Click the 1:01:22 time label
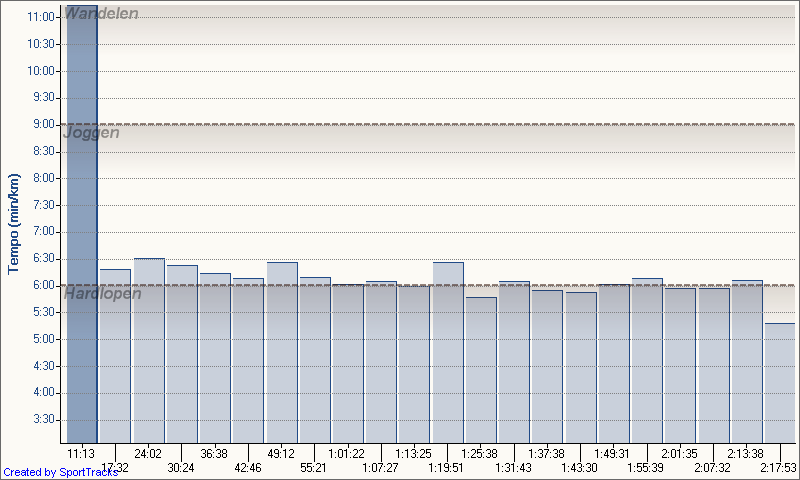This screenshot has height=480, width=800. point(346,453)
